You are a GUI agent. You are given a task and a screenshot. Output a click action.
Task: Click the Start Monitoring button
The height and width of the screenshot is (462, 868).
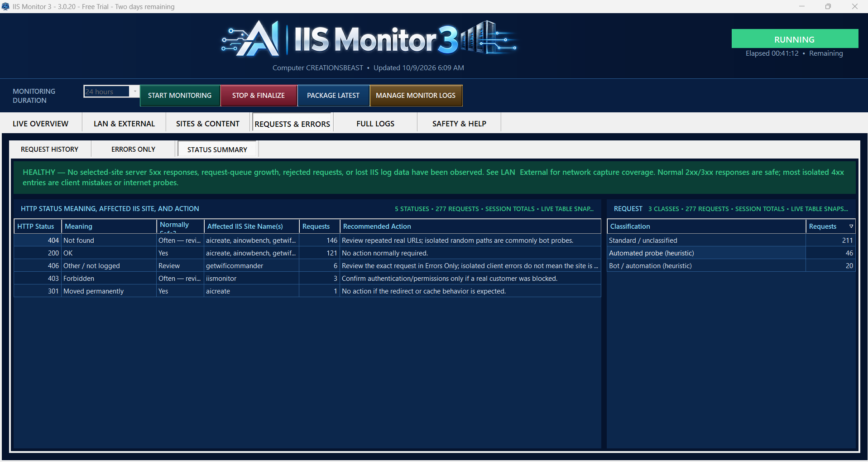(x=180, y=96)
